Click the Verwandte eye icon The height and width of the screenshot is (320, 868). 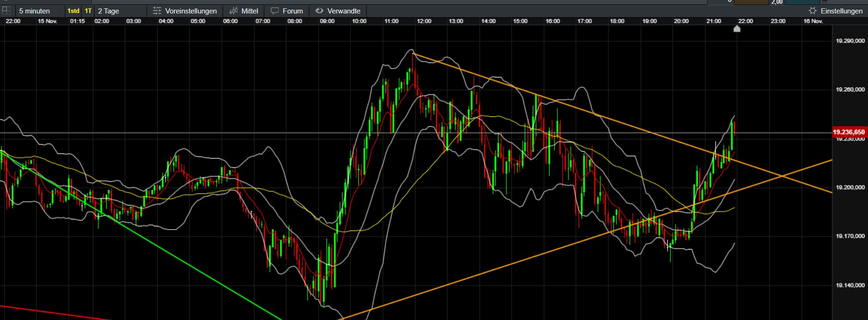[319, 11]
